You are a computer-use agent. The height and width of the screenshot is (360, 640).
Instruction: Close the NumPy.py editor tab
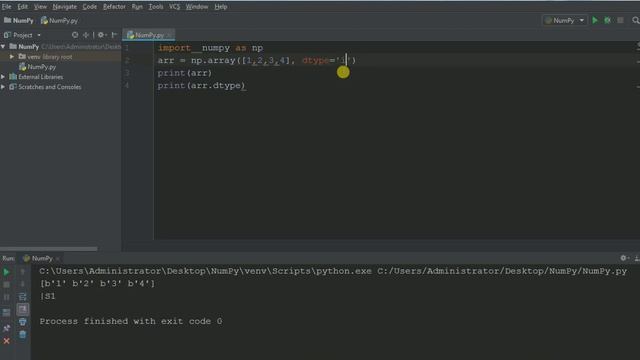pyautogui.click(x=169, y=36)
